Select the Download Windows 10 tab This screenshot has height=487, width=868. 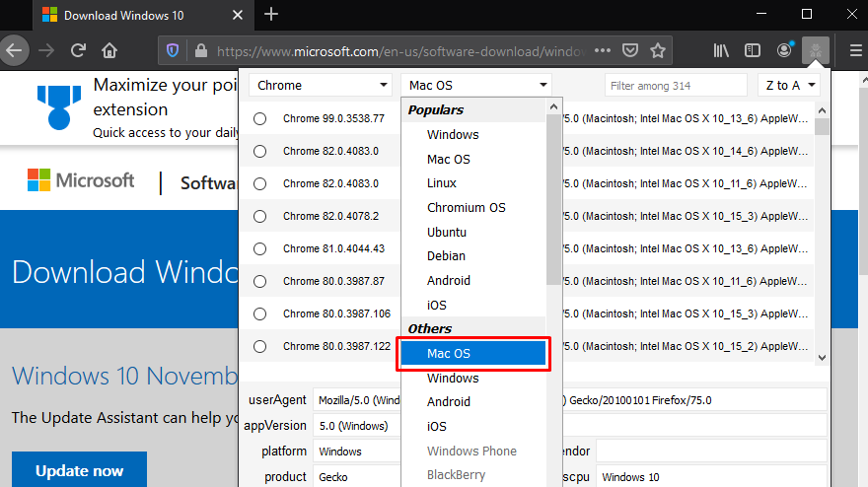143,16
